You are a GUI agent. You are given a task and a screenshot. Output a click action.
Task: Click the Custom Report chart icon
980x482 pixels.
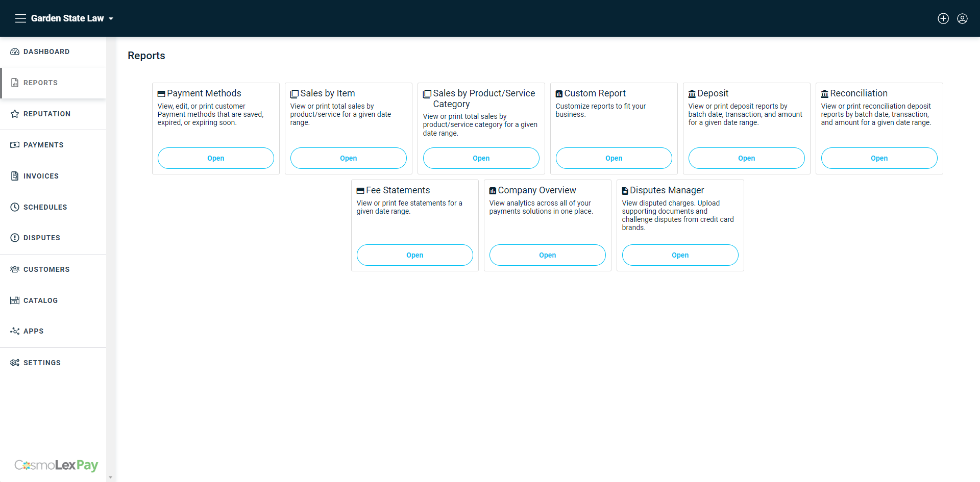559,94
